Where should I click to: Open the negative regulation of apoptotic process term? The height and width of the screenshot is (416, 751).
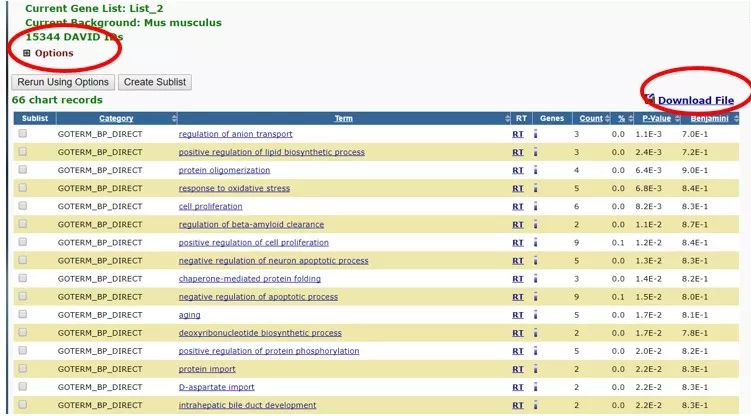point(258,297)
